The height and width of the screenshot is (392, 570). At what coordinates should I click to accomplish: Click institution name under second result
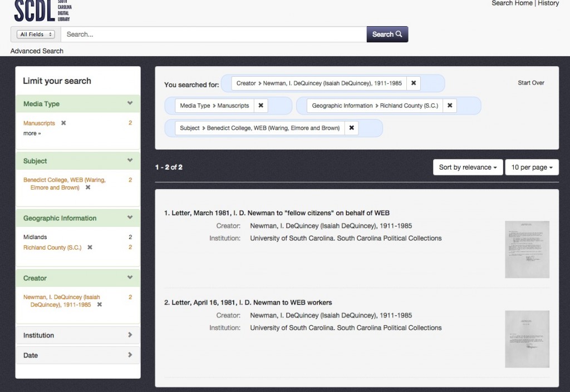pyautogui.click(x=346, y=328)
